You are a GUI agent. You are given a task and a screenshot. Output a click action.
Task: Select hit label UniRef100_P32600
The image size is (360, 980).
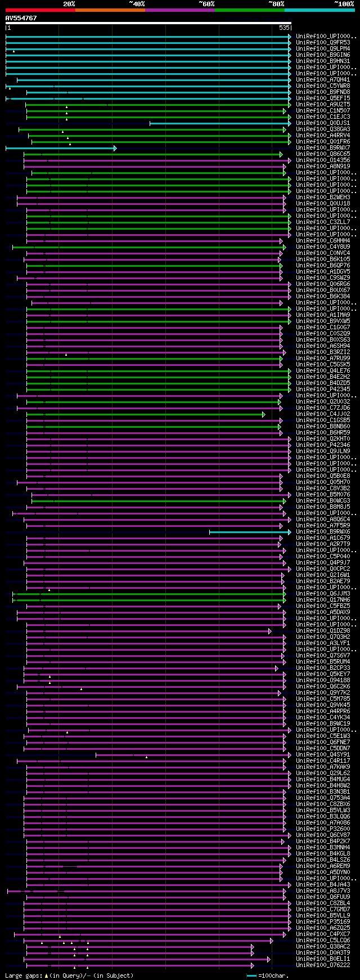(323, 829)
